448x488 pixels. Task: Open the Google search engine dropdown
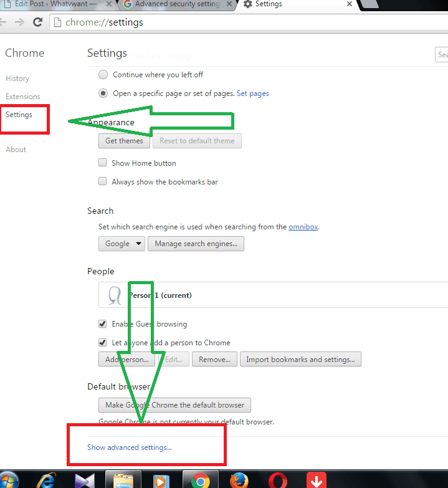click(122, 244)
